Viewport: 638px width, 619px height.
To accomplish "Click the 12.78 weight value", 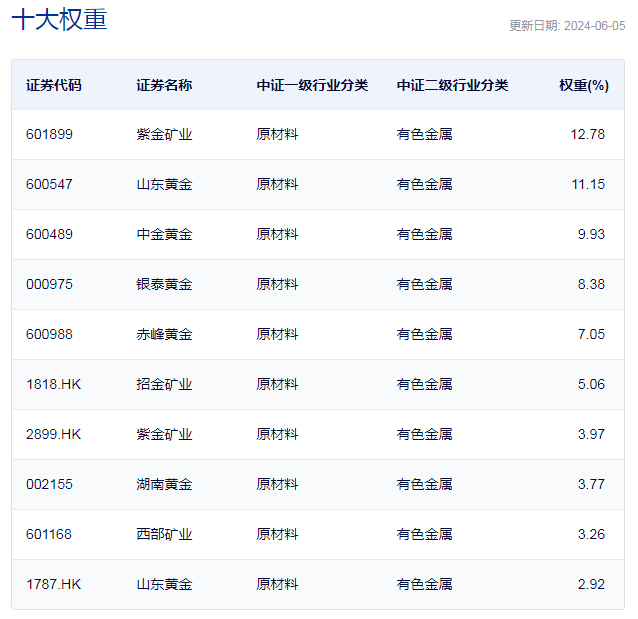I will point(588,134).
